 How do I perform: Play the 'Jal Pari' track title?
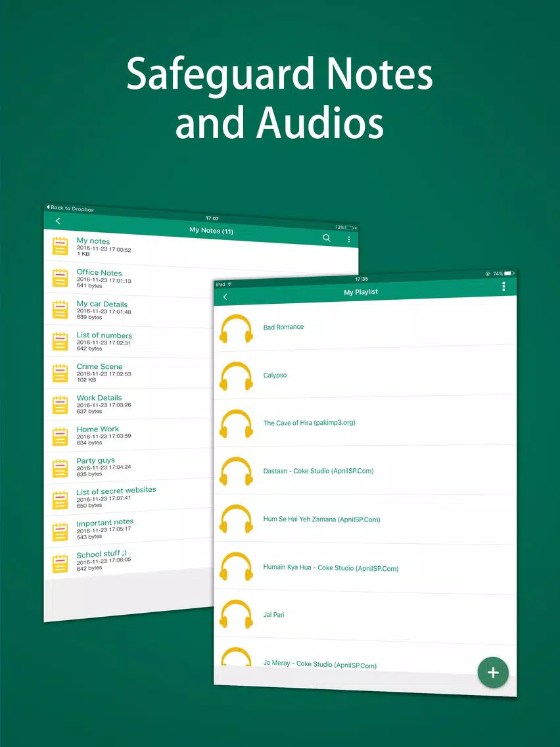(x=274, y=615)
